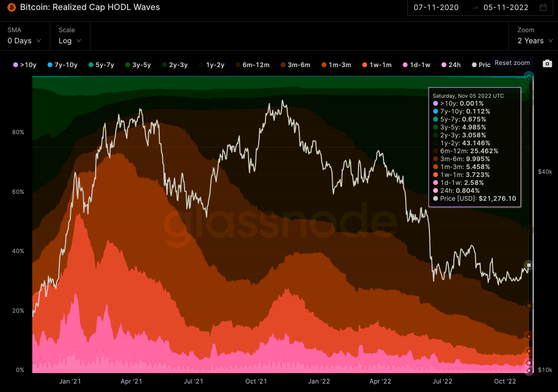Click the $10k price axis label

545,370
